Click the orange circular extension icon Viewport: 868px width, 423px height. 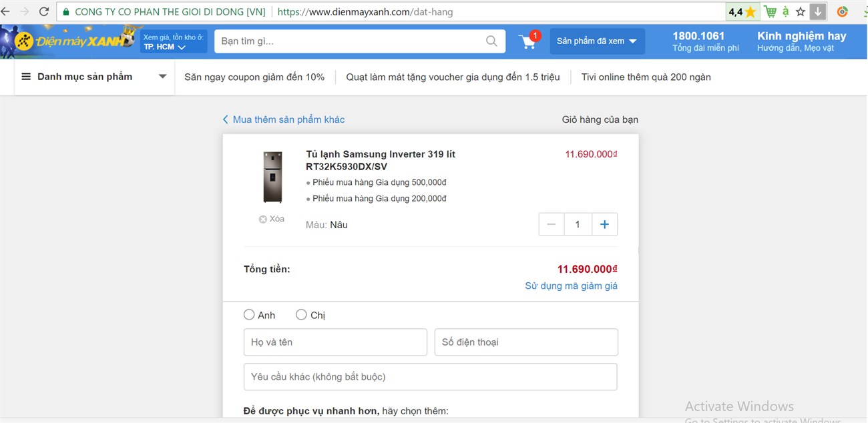click(x=843, y=12)
